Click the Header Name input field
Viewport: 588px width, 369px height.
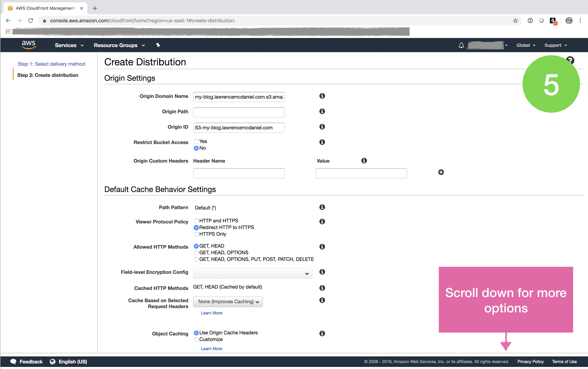239,173
